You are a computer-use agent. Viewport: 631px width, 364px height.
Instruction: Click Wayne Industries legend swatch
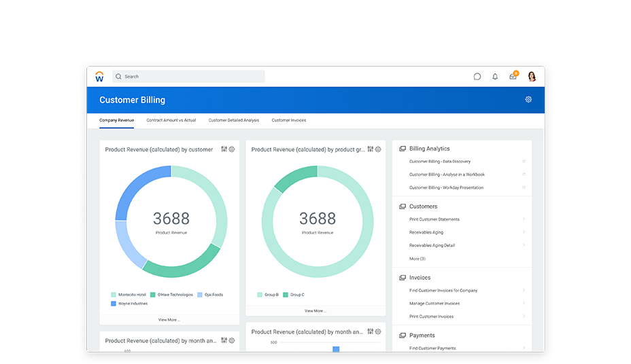tap(114, 304)
